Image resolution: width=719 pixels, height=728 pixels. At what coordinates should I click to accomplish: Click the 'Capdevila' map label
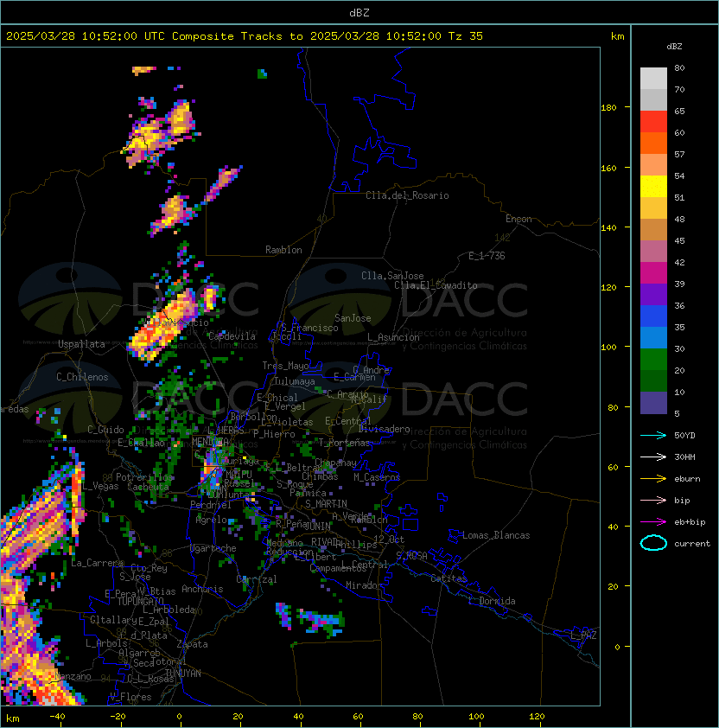click(x=232, y=336)
